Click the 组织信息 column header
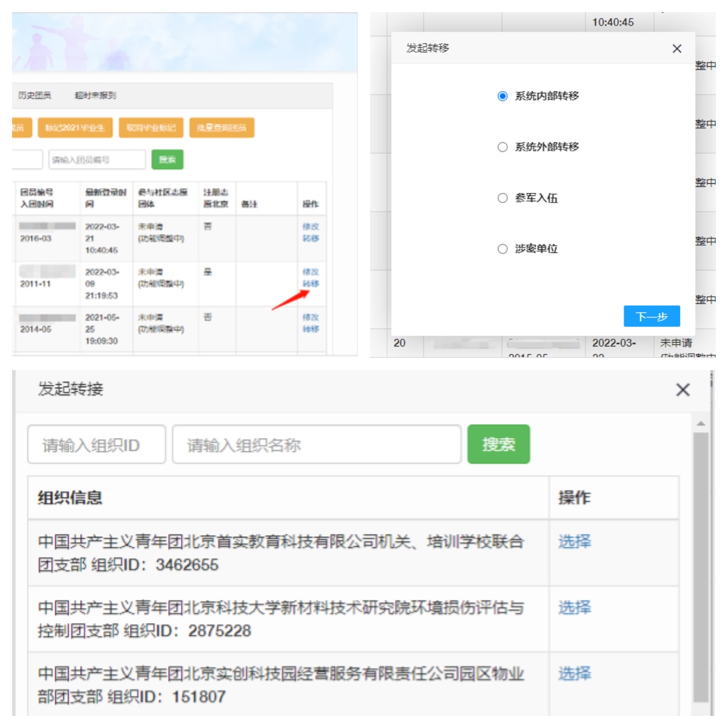The width and height of the screenshot is (728, 728). [x=70, y=498]
